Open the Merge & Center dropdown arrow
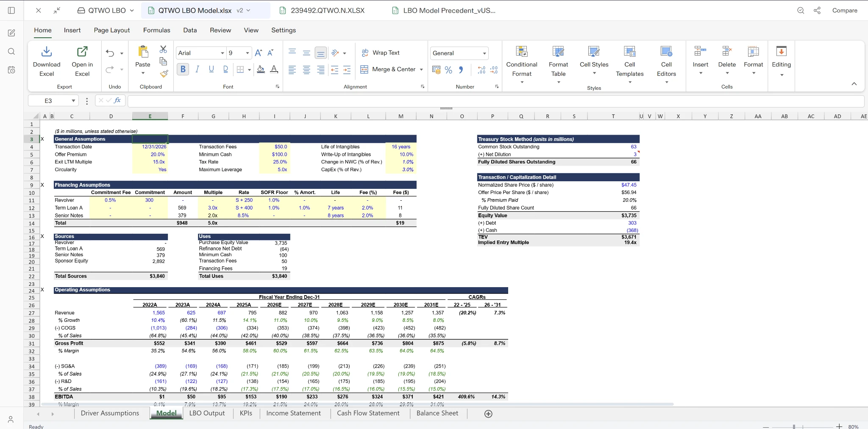Screen dimensions: 868x429 421,69
